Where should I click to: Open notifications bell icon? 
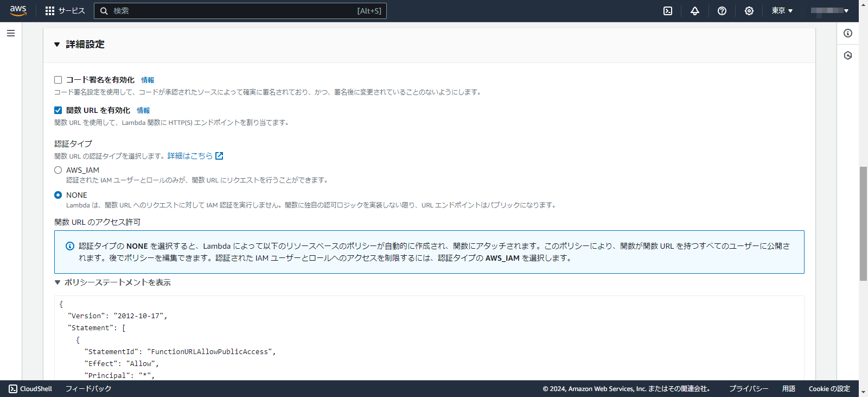pyautogui.click(x=695, y=11)
